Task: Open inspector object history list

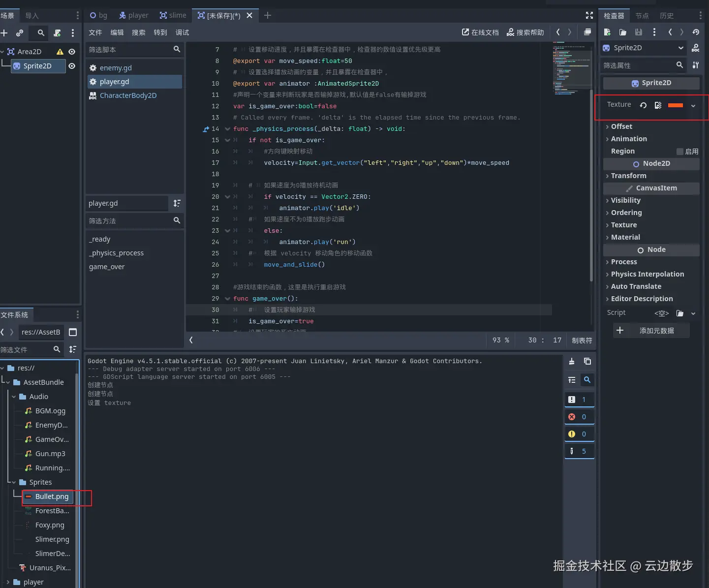Action: coord(696,32)
